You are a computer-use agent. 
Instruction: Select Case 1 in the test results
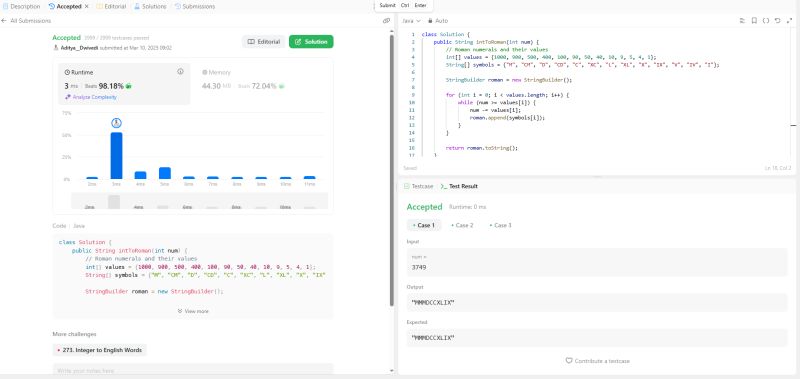coord(424,225)
